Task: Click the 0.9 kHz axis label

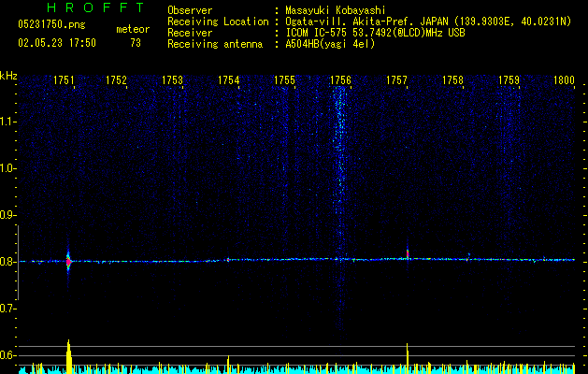Action: [x=7, y=215]
